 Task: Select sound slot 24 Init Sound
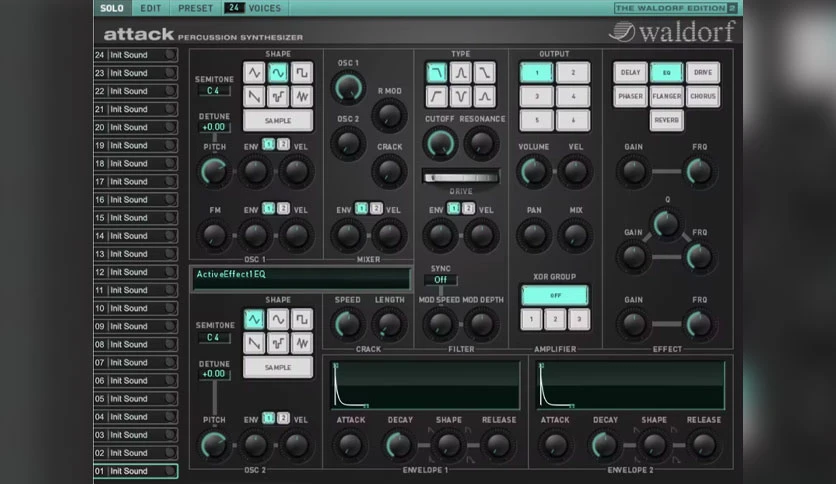[x=136, y=55]
